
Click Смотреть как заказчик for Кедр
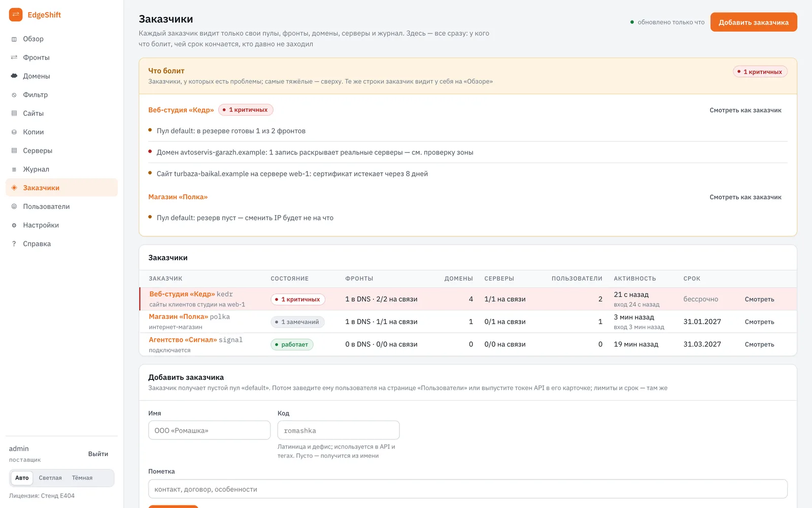[746, 110]
